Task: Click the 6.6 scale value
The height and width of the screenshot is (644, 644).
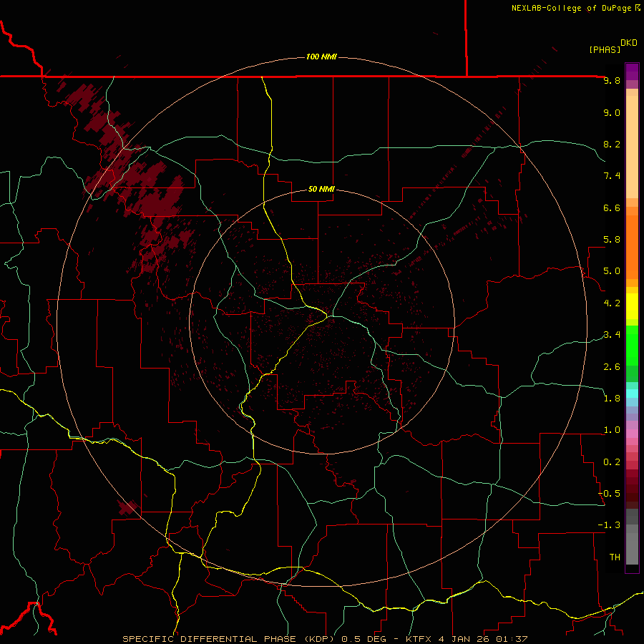Action: [612, 208]
